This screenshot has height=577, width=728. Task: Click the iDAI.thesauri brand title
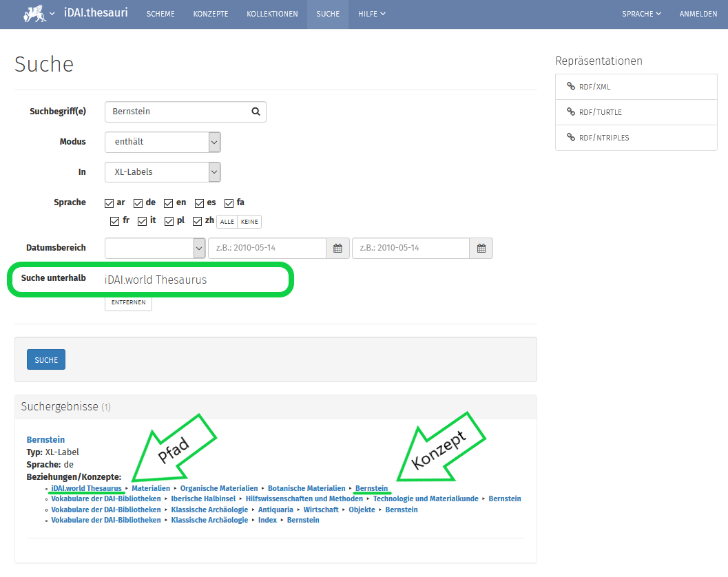point(96,12)
